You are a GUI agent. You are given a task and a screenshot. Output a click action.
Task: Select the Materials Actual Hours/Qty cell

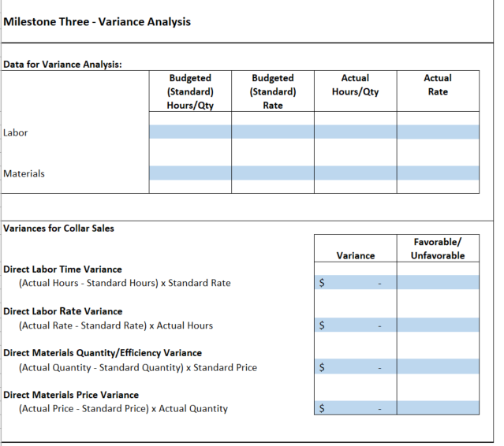pyautogui.click(x=356, y=173)
